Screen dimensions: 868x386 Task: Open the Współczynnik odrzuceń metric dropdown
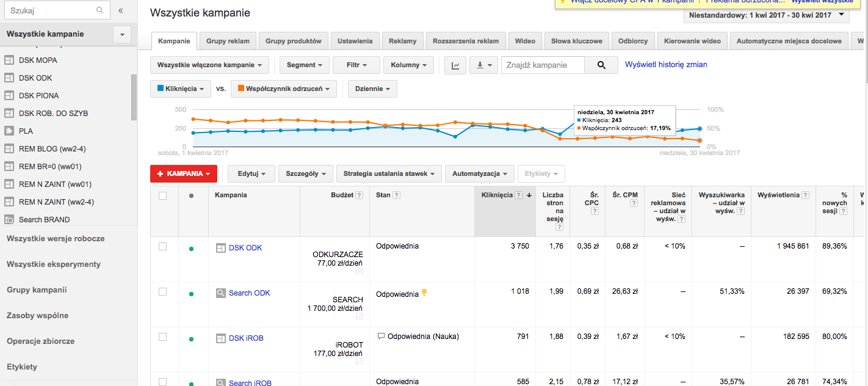tap(283, 89)
